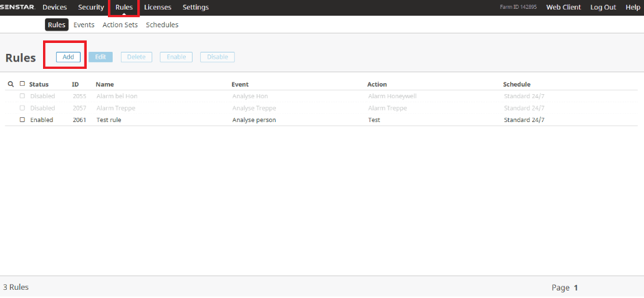Click the 'Enabled' status of Test rule
Viewport: 644px width, 298px height.
click(42, 120)
